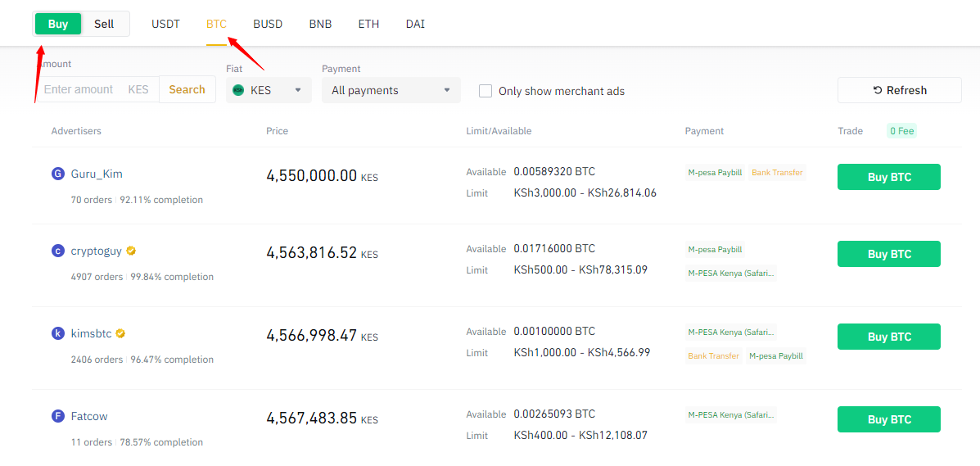The height and width of the screenshot is (466, 980).
Task: Switch to Buy mode
Action: tap(58, 24)
